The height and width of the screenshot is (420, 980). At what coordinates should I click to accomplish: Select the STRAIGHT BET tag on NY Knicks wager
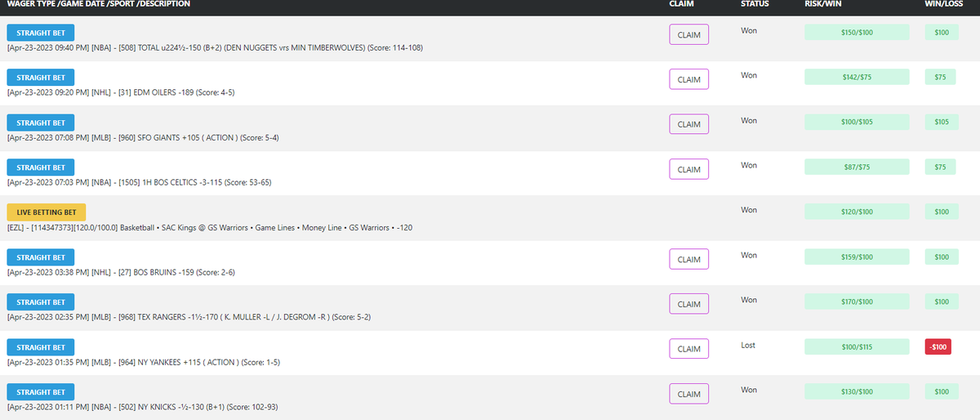(41, 392)
